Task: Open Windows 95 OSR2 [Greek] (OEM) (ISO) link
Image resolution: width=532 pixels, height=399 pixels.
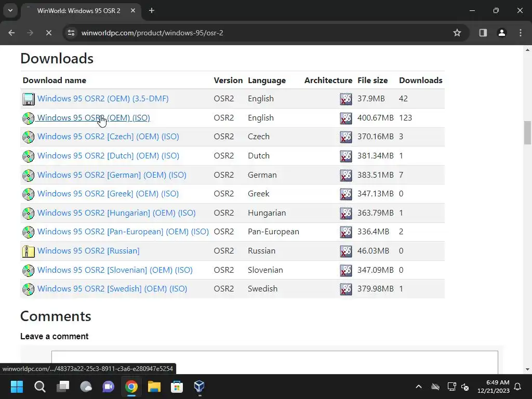Action: pos(108,193)
